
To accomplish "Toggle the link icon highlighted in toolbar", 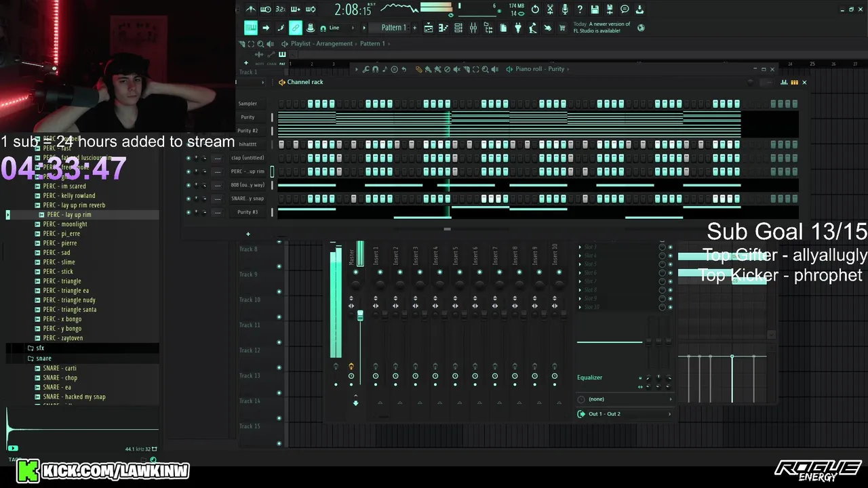I will point(296,28).
